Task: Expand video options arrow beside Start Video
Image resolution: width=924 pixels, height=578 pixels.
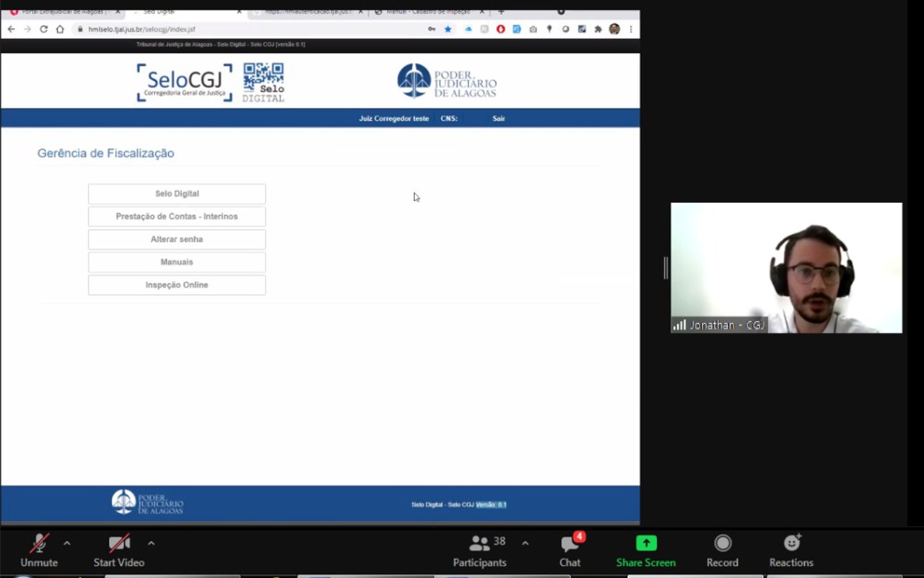Action: click(x=151, y=543)
